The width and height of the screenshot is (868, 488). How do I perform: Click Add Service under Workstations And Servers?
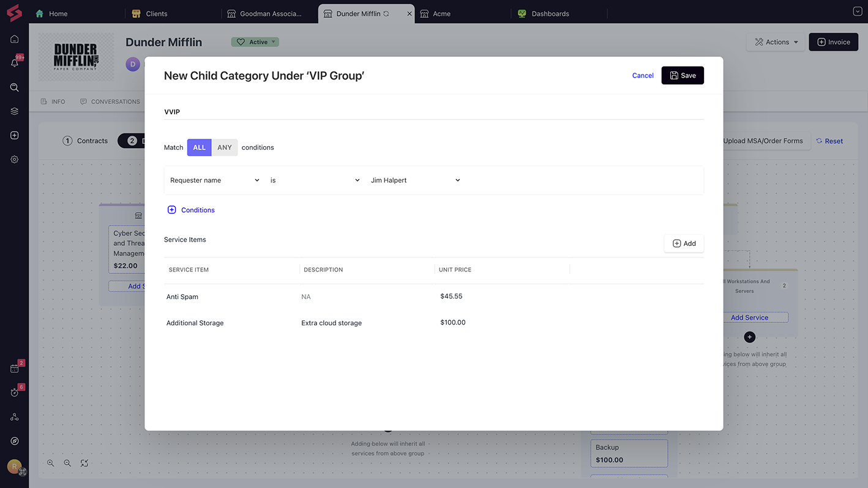[749, 317]
